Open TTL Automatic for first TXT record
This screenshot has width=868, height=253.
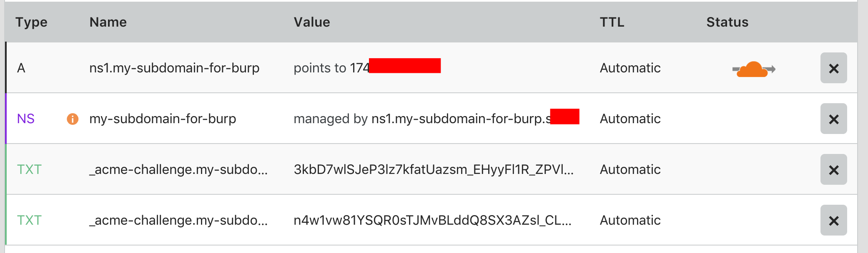click(630, 169)
